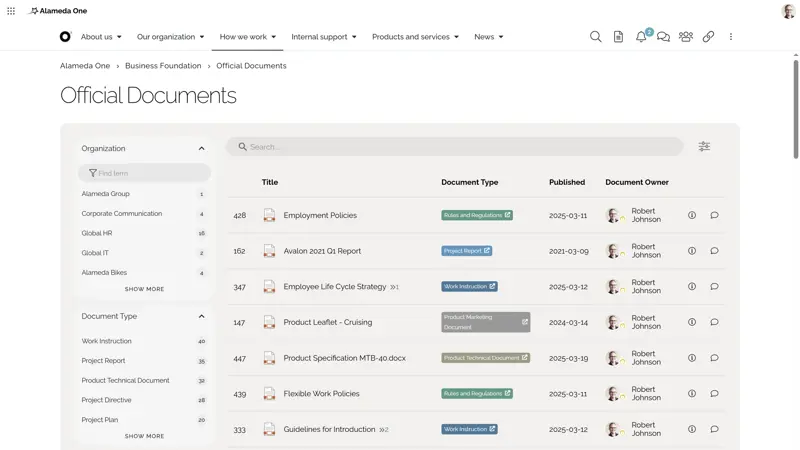Show info for Guidelines for Introduction

click(692, 430)
